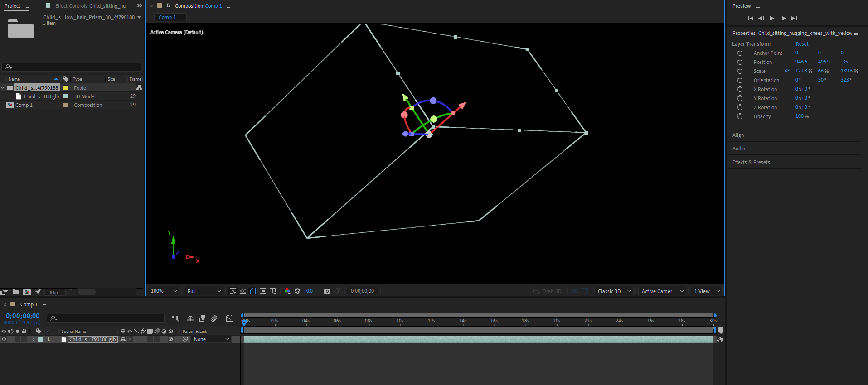
Task: Toggle Scale constrain proportions link
Action: pyautogui.click(x=787, y=71)
